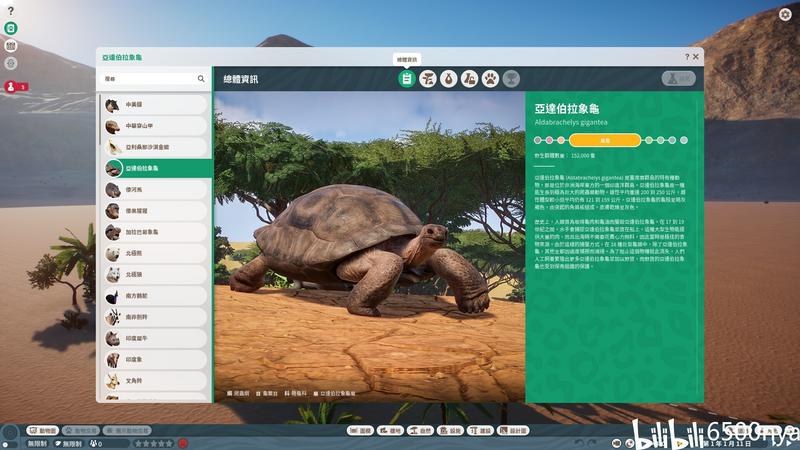Open the social animals tab icon
The height and width of the screenshot is (450, 800).
coord(469,79)
